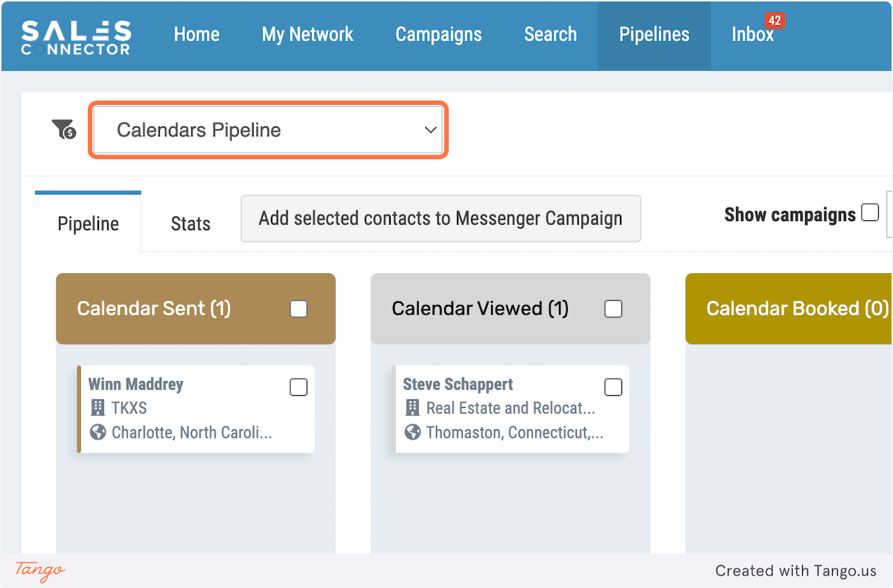Click building icon on Winn Maddrey card

click(x=97, y=408)
